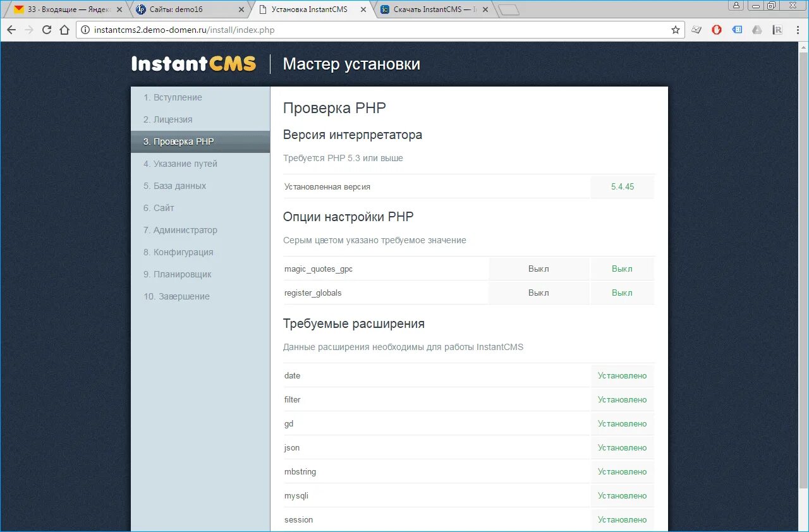Open the red stop-hand AdBlock extension
This screenshot has width=809, height=532.
717,30
